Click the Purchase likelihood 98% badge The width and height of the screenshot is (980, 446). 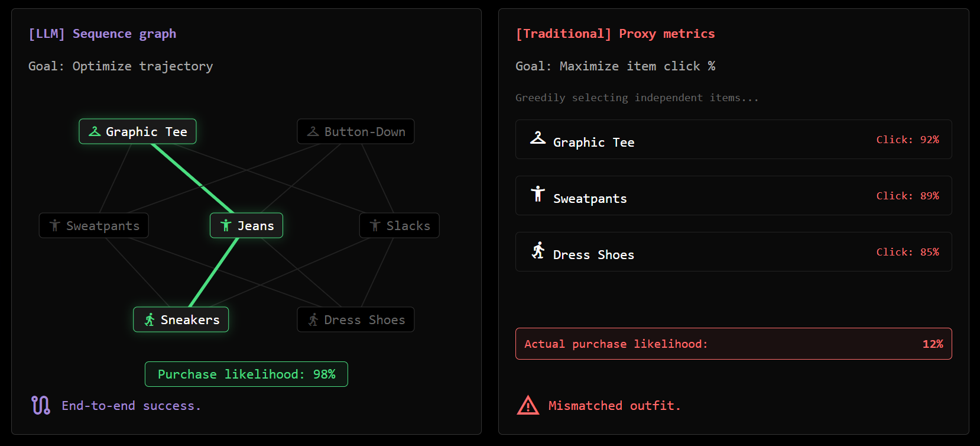click(x=246, y=374)
